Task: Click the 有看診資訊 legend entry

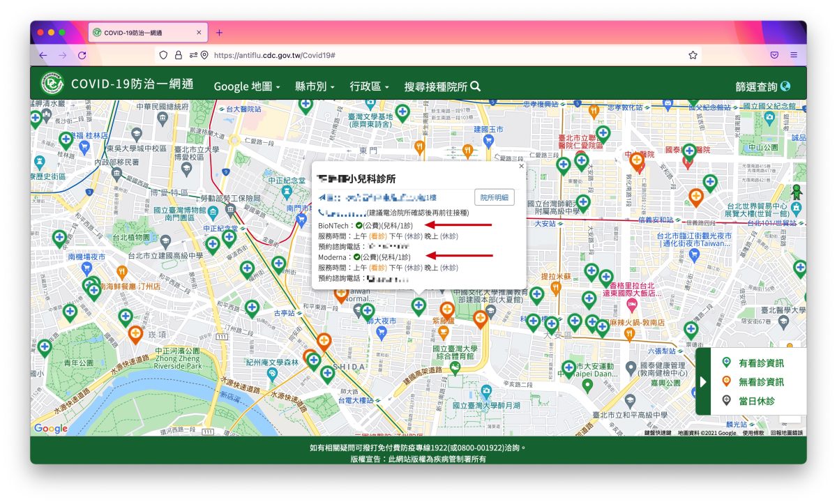Action: pyautogui.click(x=752, y=363)
